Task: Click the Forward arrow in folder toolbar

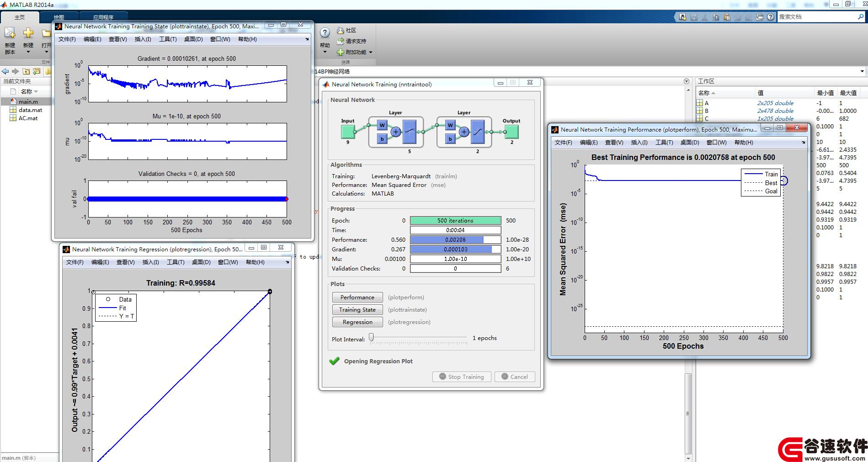Action: coord(15,71)
